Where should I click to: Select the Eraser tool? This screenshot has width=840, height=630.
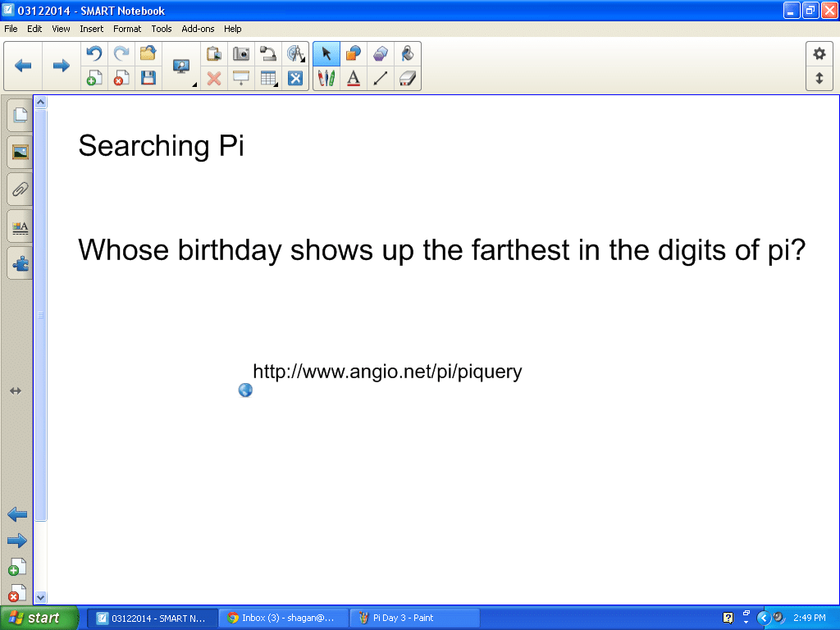(x=407, y=78)
